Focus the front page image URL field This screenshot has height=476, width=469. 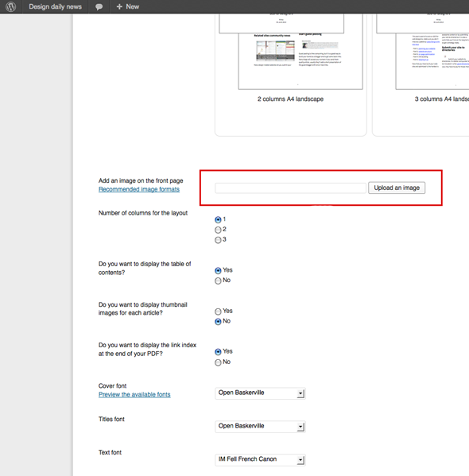(x=290, y=188)
